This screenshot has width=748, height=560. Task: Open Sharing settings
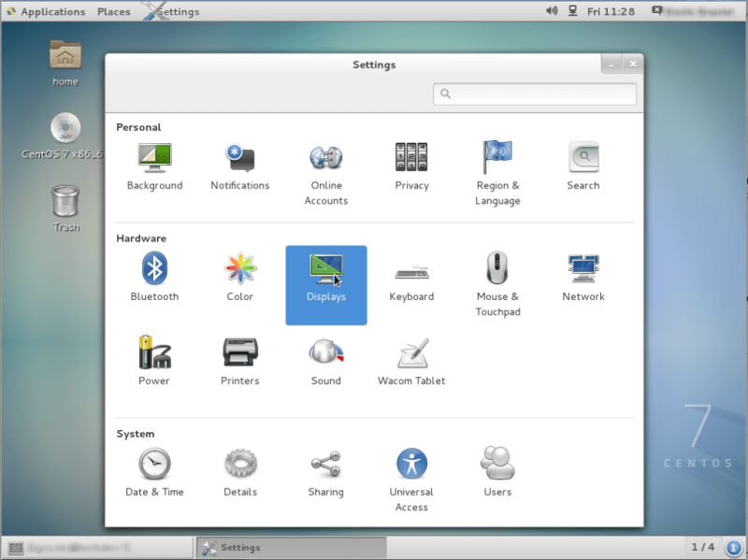click(325, 473)
